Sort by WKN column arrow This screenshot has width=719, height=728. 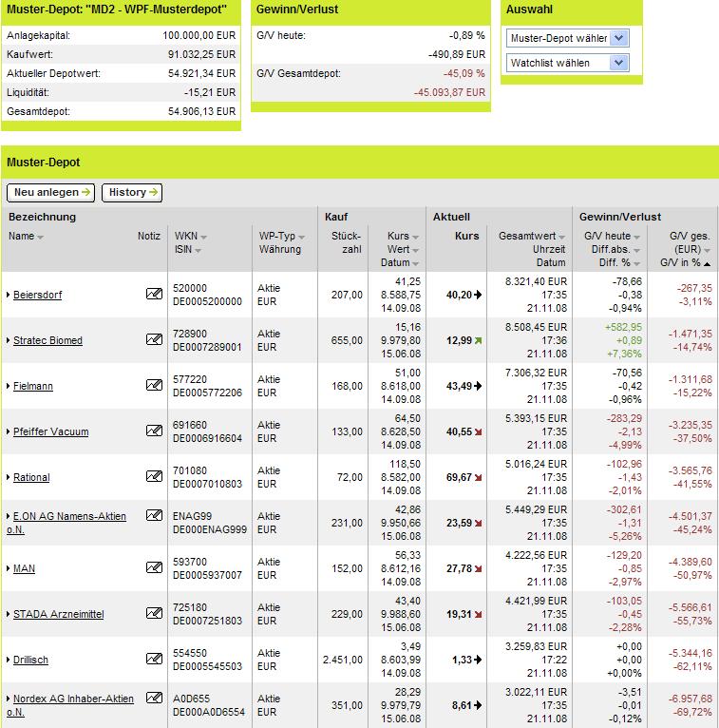click(203, 238)
